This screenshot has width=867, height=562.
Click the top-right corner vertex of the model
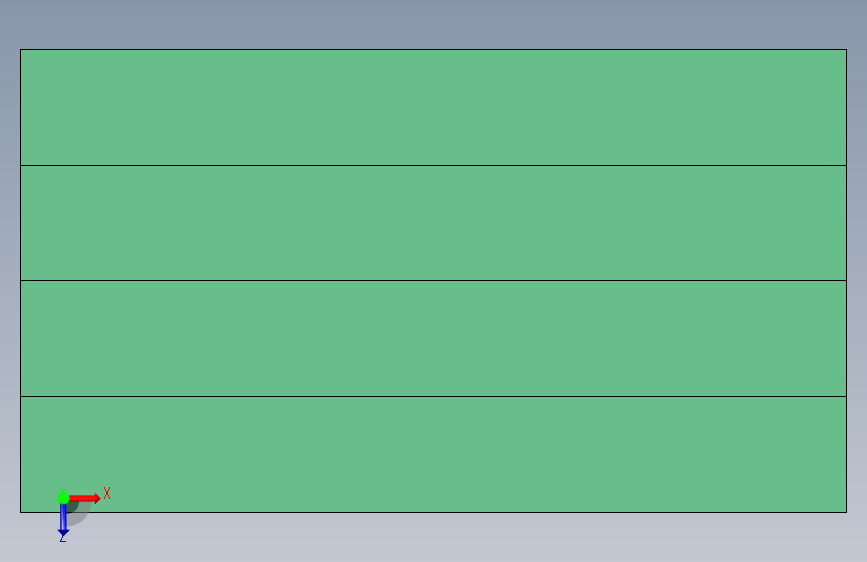(x=847, y=50)
